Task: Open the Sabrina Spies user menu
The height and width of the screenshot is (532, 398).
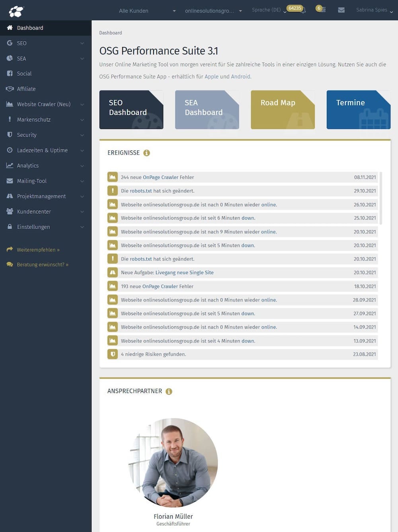Action: pos(375,10)
